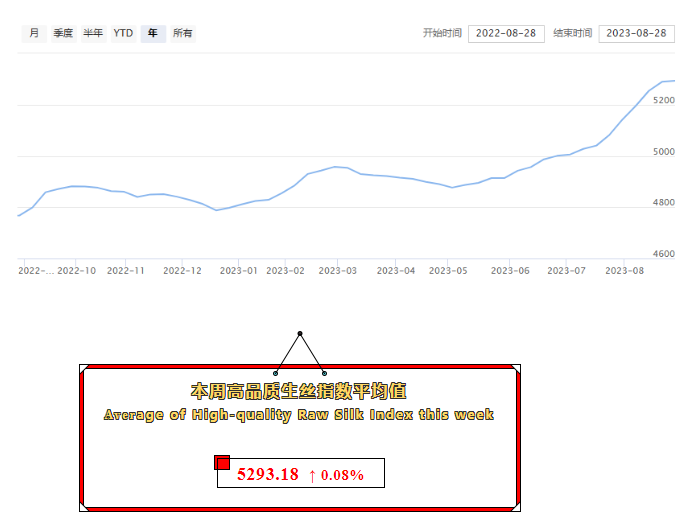Click the active 年 (year) range tab
698x523 pixels.
[153, 33]
